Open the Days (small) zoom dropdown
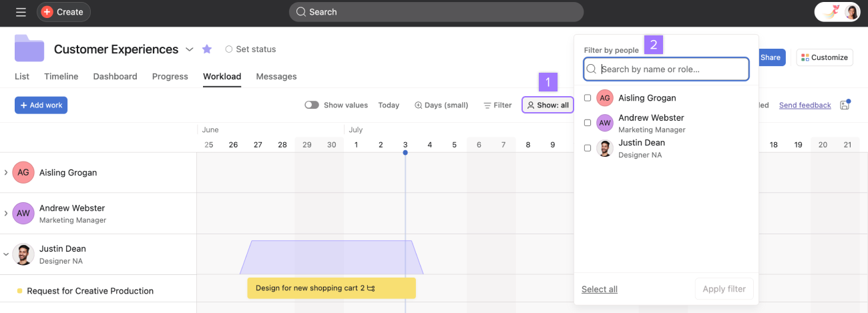The height and width of the screenshot is (313, 868). point(441,105)
